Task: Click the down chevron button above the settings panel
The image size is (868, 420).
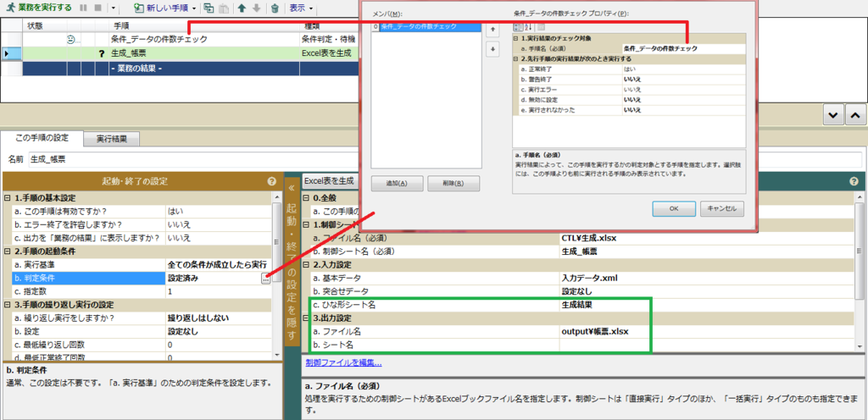Action: pyautogui.click(x=834, y=115)
